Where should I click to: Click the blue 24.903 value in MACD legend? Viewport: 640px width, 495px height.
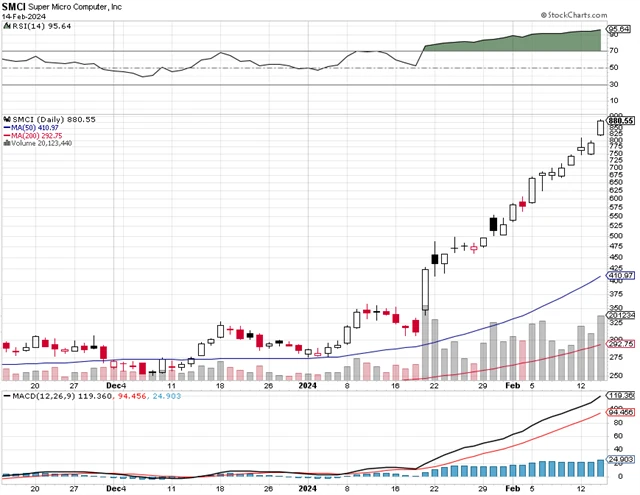coord(167,396)
